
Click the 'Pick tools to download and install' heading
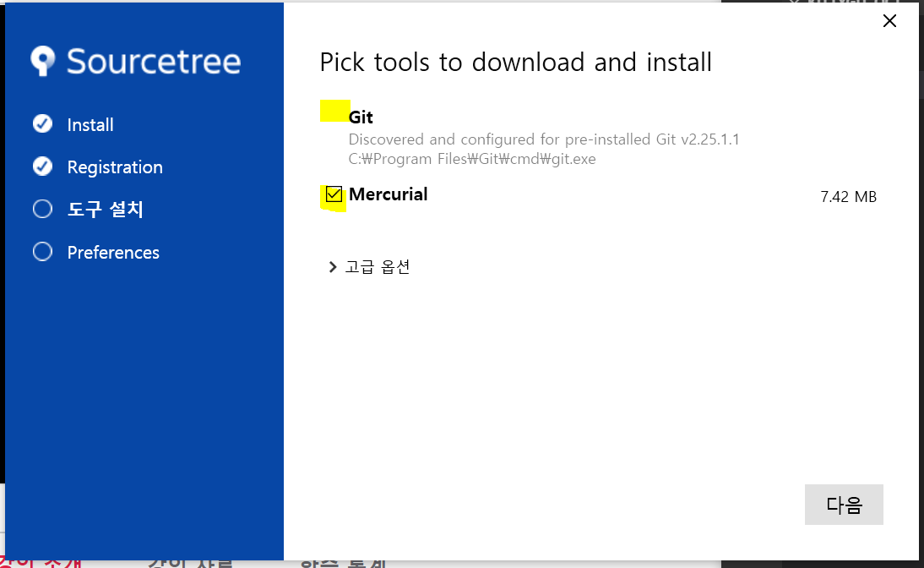[x=515, y=62]
